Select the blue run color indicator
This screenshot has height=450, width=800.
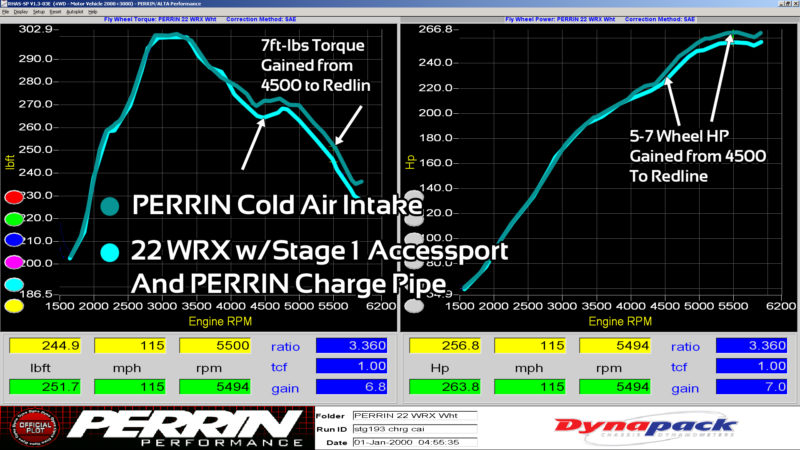(14, 240)
